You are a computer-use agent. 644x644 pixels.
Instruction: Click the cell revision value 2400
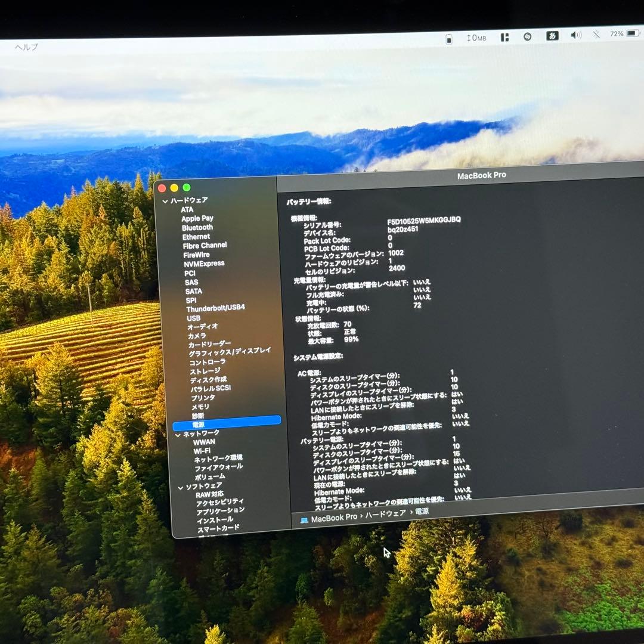[x=397, y=268]
